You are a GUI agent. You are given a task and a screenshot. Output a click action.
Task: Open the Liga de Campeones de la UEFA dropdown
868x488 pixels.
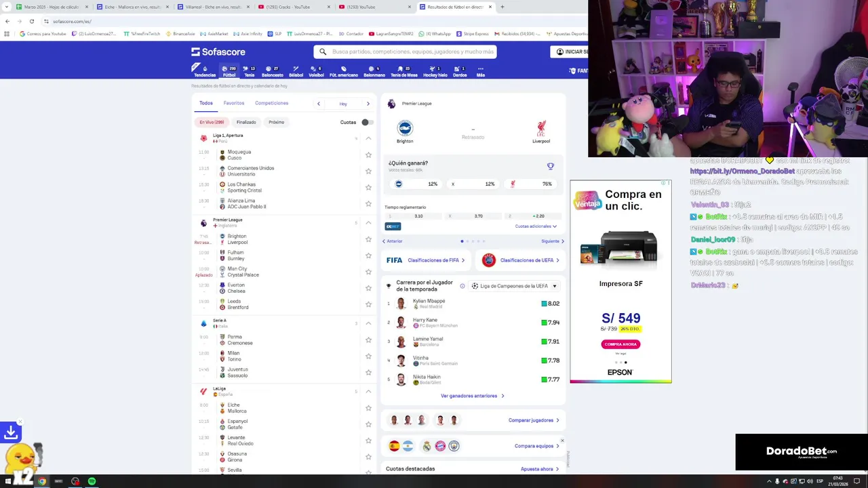point(514,286)
